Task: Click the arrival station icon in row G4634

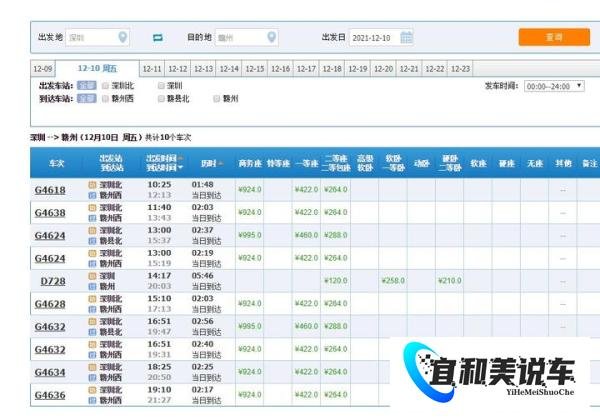Action: [92, 378]
